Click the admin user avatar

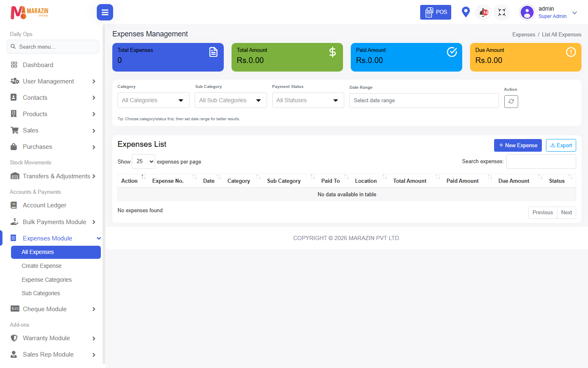click(527, 12)
